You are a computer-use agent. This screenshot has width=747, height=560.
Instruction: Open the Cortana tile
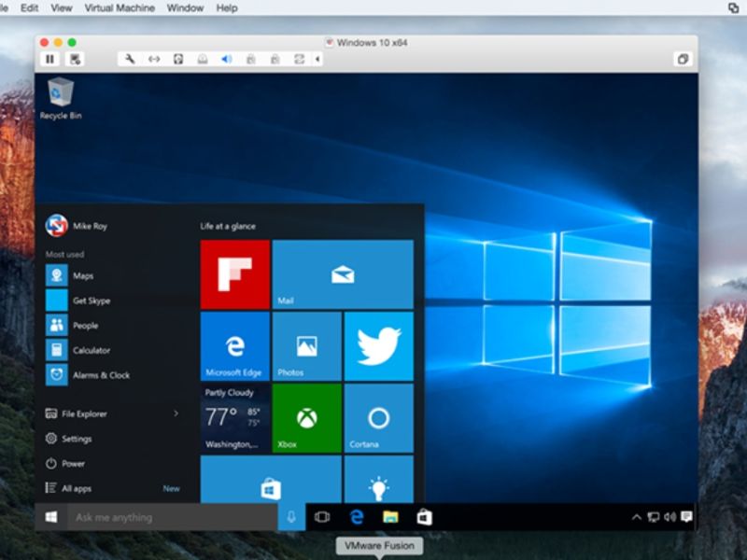tap(379, 418)
